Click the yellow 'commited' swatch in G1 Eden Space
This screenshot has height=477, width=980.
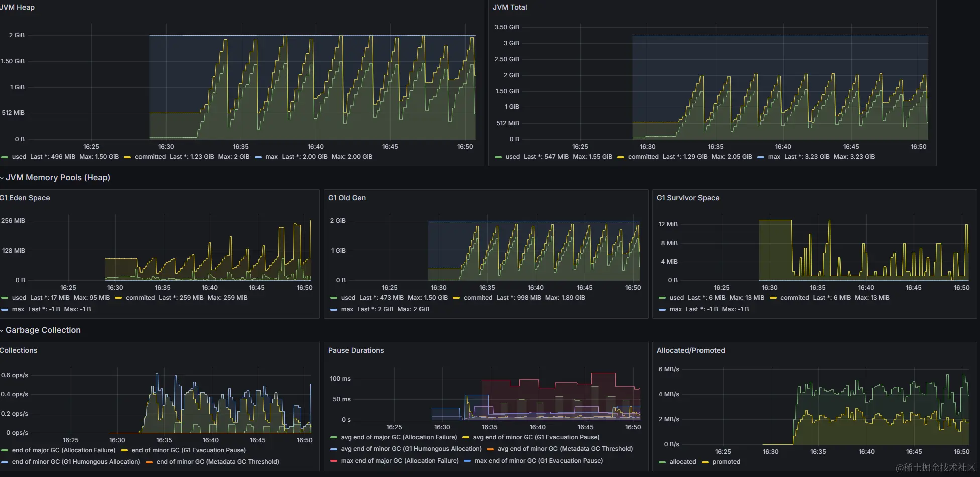[118, 298]
